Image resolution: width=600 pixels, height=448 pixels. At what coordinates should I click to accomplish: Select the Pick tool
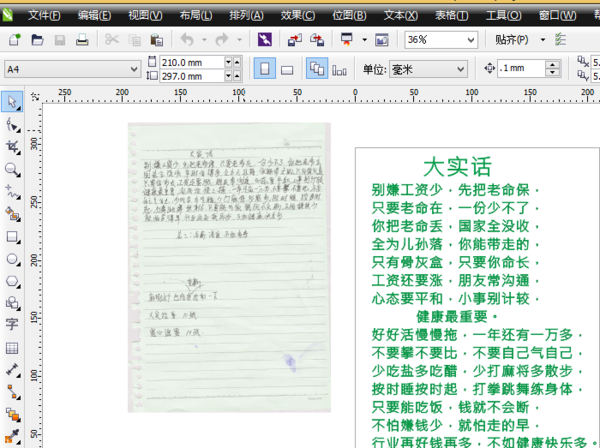(12, 103)
